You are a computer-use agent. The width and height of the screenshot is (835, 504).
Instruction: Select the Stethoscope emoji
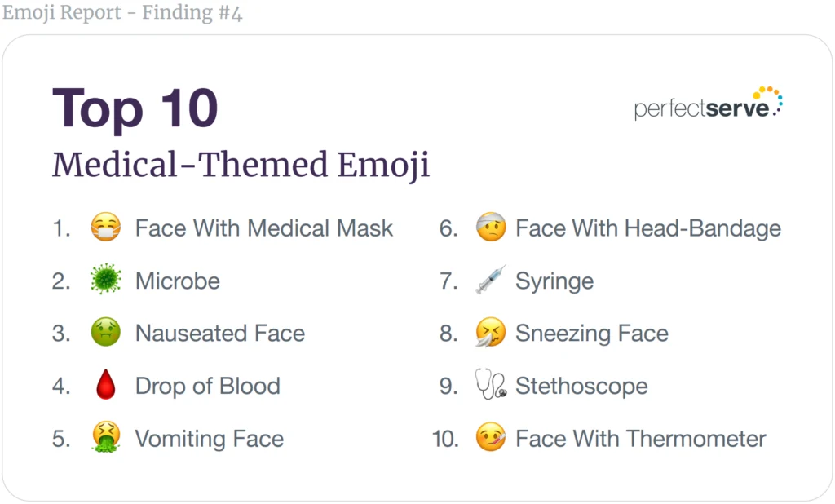click(491, 386)
